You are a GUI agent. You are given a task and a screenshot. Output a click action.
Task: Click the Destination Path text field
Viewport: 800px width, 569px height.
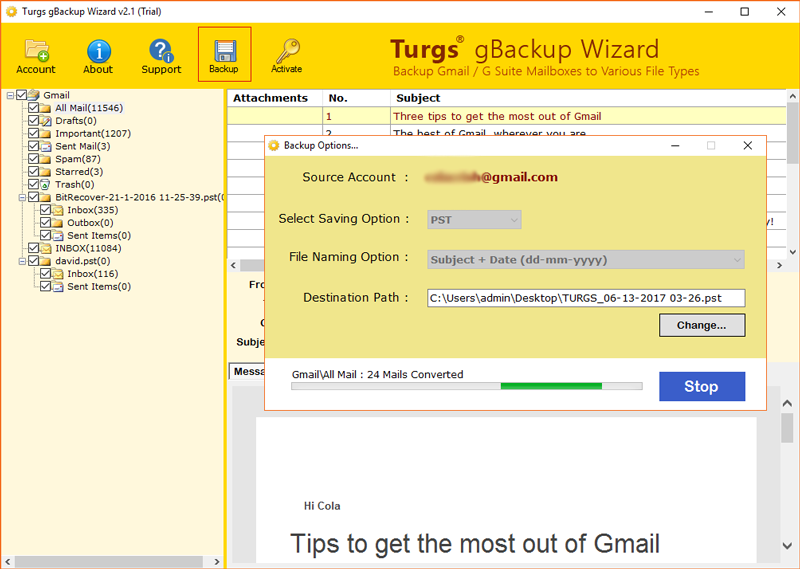pos(586,298)
